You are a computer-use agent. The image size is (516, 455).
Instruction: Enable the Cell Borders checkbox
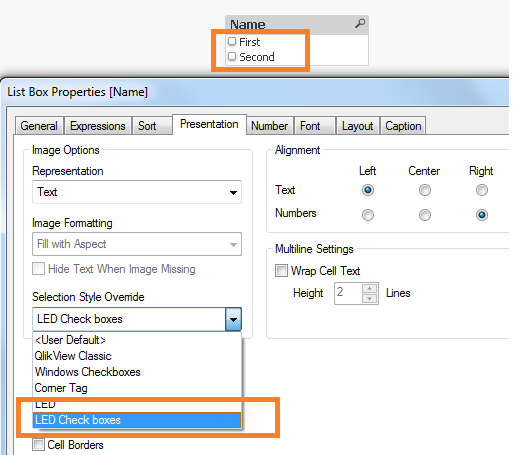tap(38, 445)
